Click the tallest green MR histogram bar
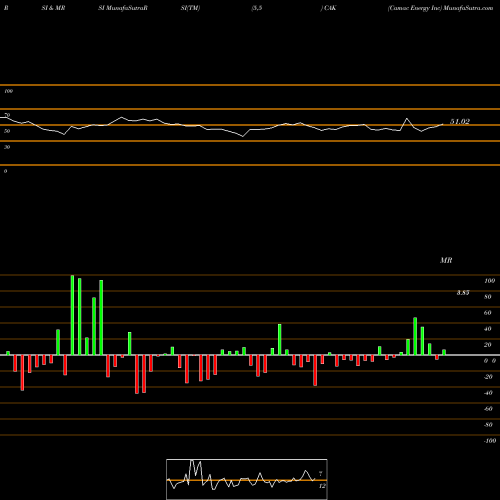Screen dimensions: 500x500 pyautogui.click(x=72, y=315)
